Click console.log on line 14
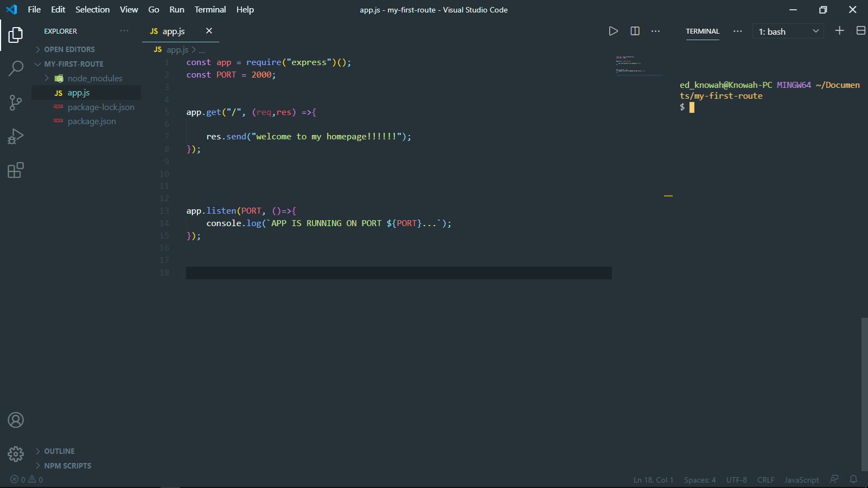 234,223
